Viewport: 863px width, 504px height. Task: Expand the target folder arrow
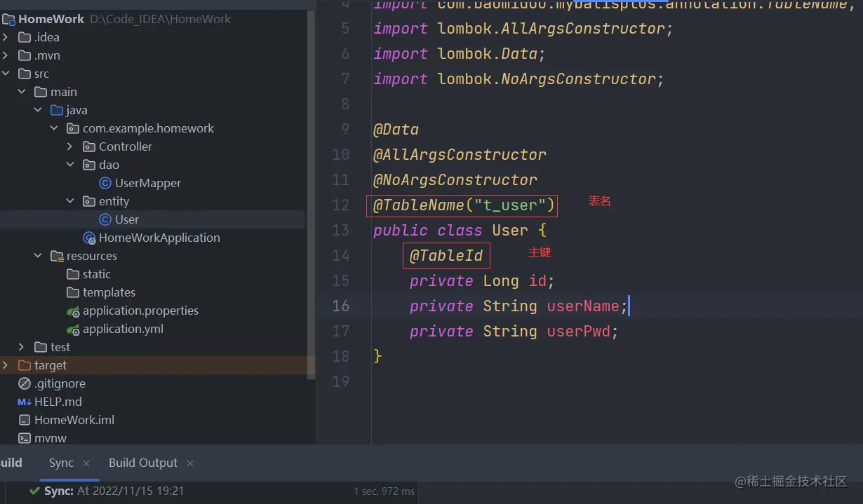6,365
